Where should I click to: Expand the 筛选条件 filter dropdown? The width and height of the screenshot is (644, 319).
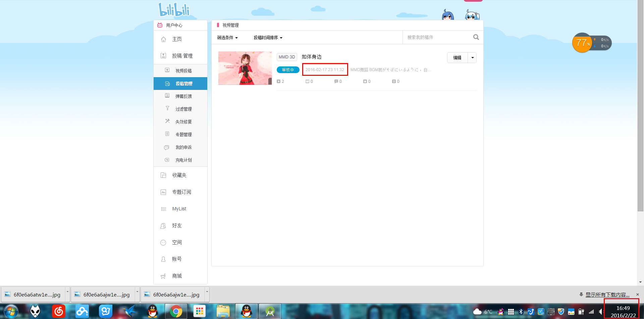click(227, 38)
